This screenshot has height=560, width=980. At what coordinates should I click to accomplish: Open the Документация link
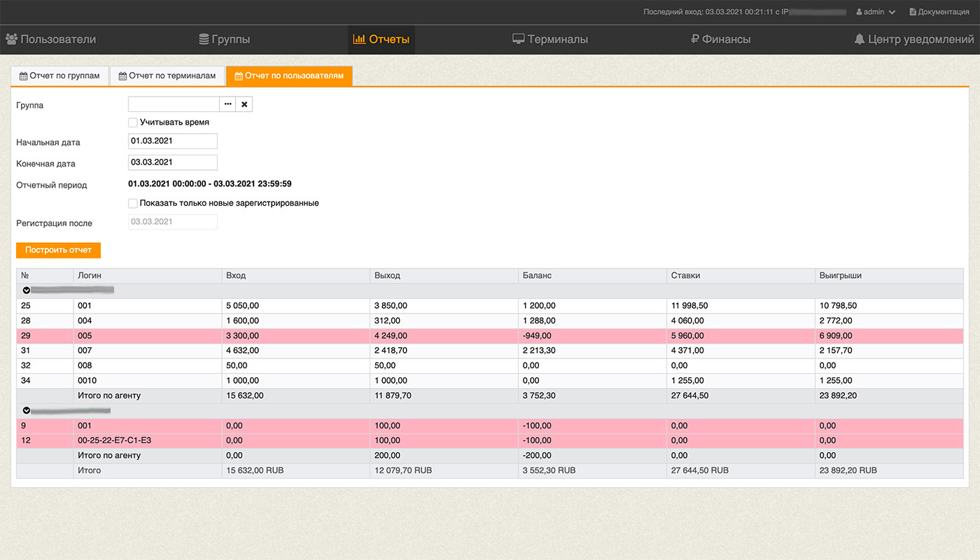coord(939,12)
